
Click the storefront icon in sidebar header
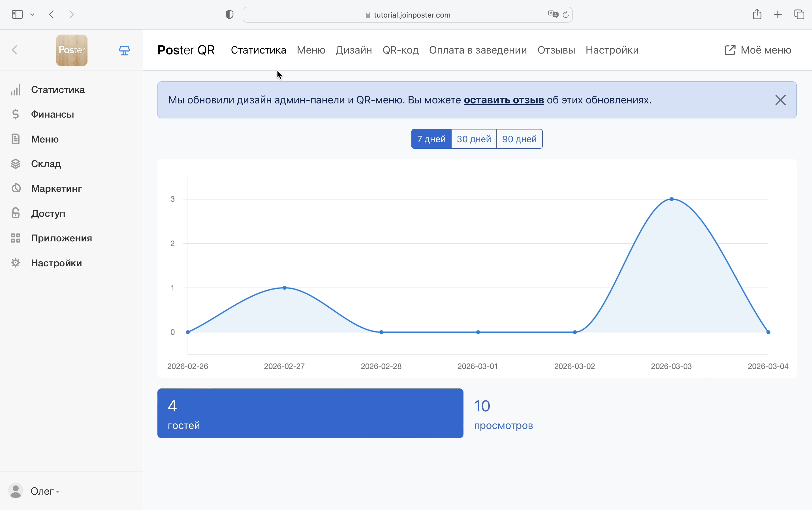(124, 50)
